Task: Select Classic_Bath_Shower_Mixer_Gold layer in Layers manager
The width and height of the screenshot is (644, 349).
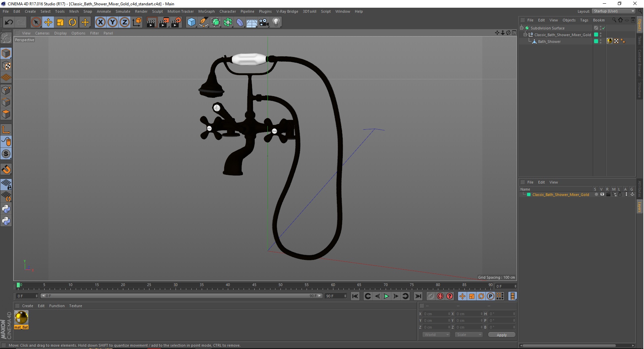Action: click(561, 195)
